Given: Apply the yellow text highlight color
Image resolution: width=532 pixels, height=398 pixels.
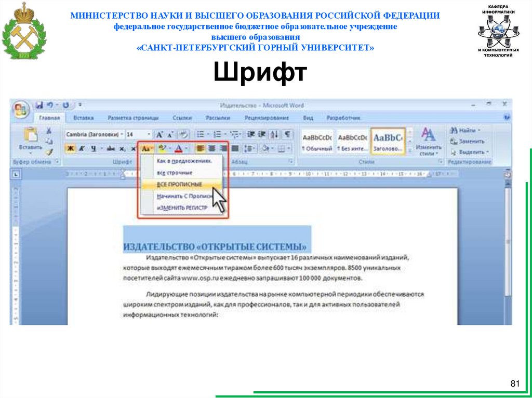Looking at the screenshot, I should (x=162, y=148).
